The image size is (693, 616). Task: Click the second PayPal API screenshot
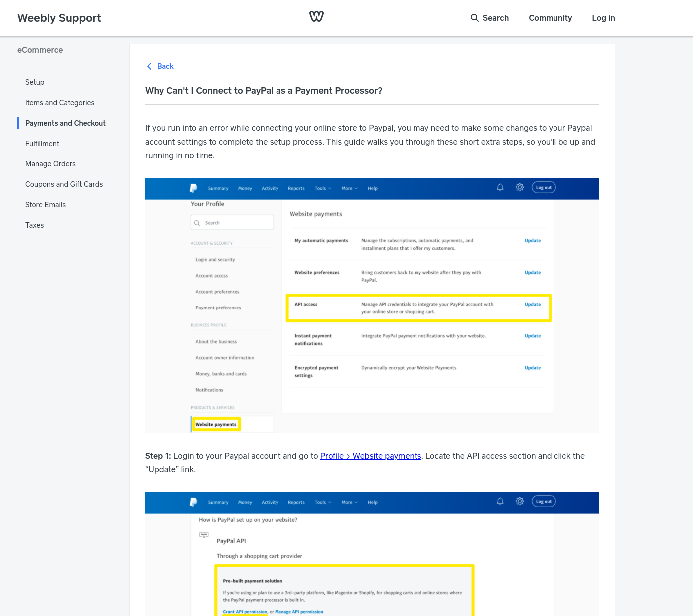372,554
